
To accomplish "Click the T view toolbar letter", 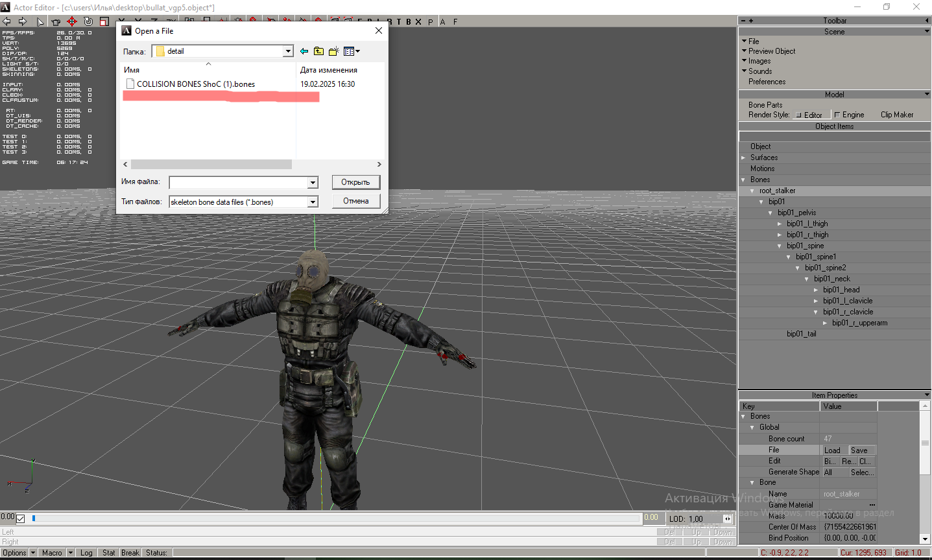I will point(399,21).
